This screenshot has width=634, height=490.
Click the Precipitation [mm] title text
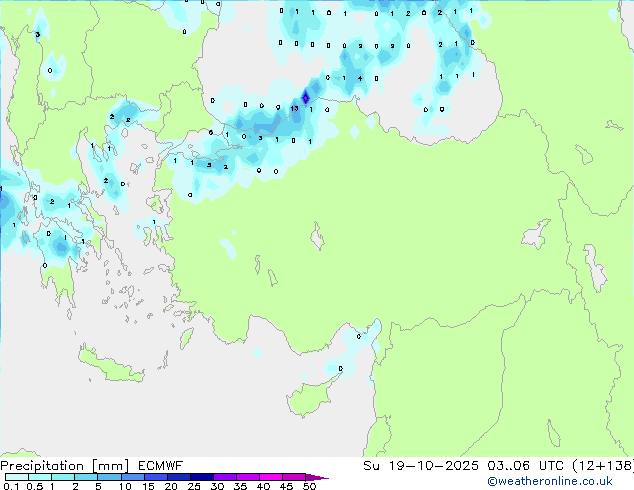[65, 466]
